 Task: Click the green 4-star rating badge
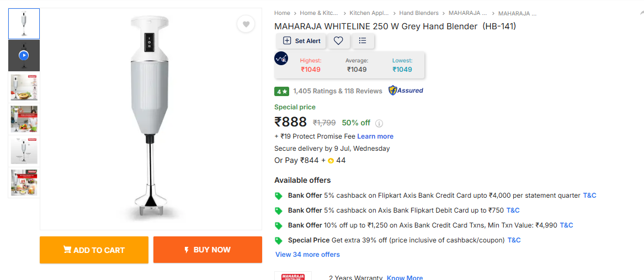[281, 91]
